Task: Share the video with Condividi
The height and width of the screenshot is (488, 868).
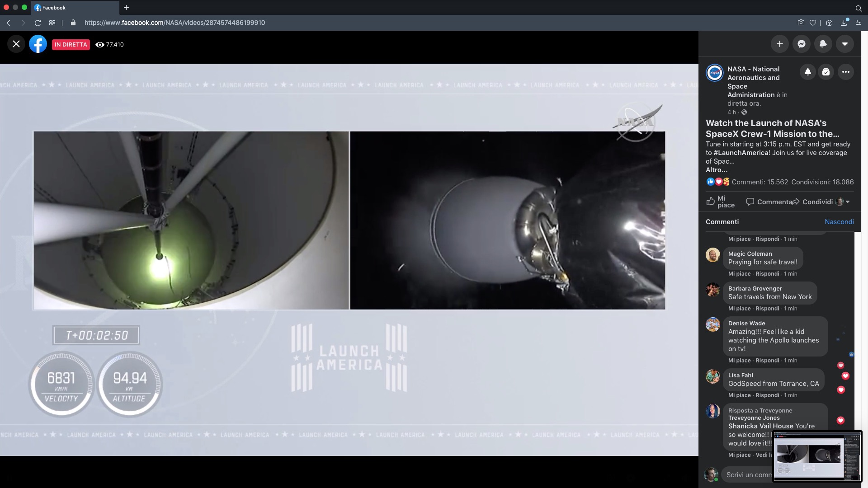Action: click(812, 202)
